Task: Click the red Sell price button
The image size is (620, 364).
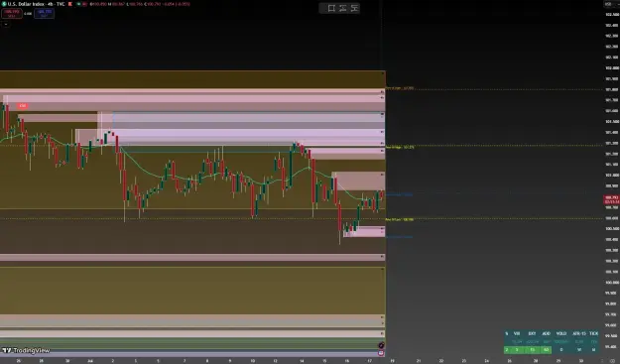Action: 12,14
